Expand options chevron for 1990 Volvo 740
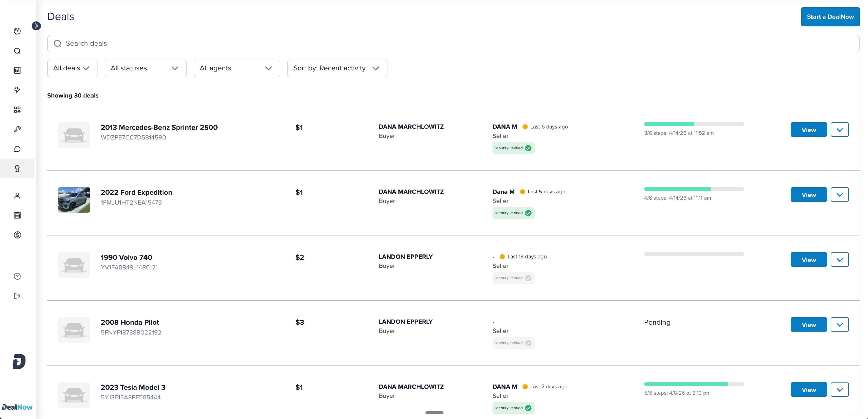The height and width of the screenshot is (419, 868). [x=839, y=260]
